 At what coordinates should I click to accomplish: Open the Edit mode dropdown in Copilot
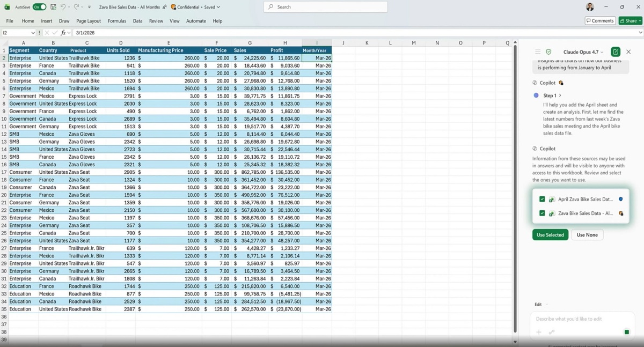(x=541, y=305)
